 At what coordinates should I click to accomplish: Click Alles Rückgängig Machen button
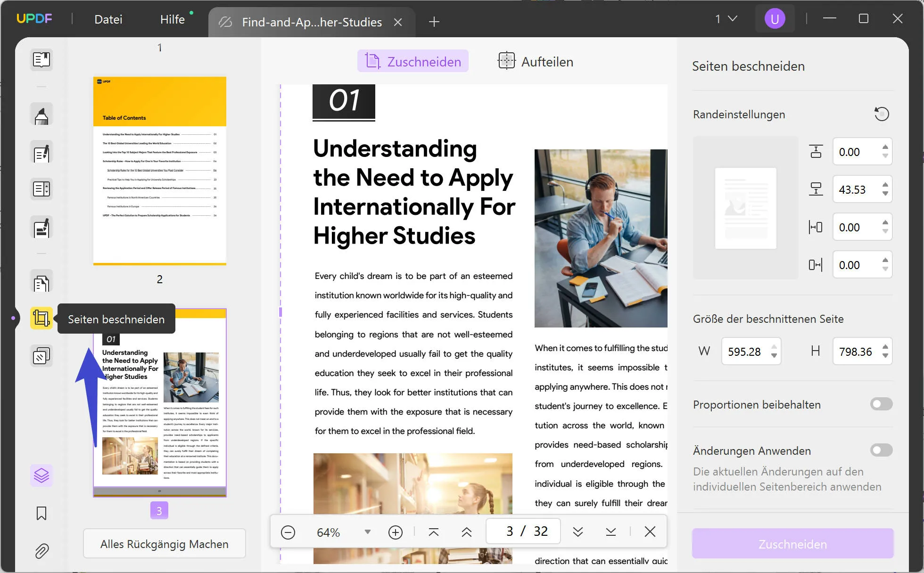tap(165, 544)
